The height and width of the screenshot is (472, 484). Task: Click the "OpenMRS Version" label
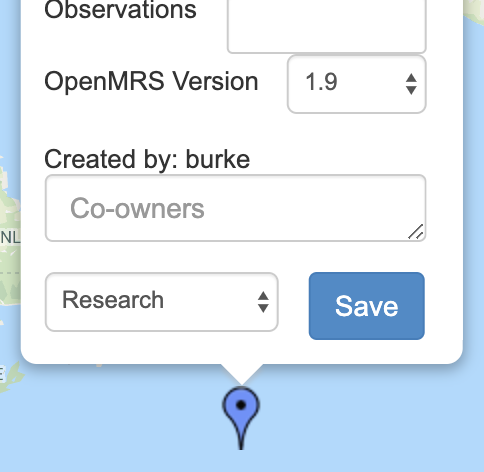pos(151,81)
